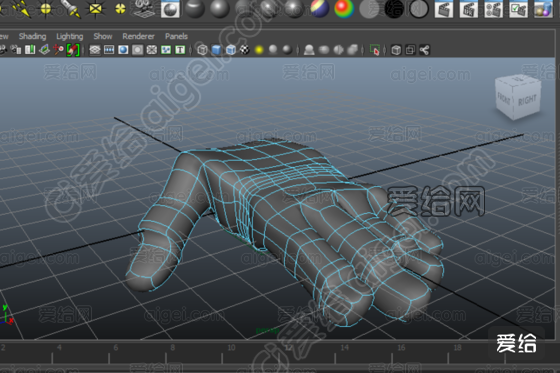This screenshot has height=373, width=560.
Task: Assign anisotropic material from shelf
Action: click(x=195, y=9)
